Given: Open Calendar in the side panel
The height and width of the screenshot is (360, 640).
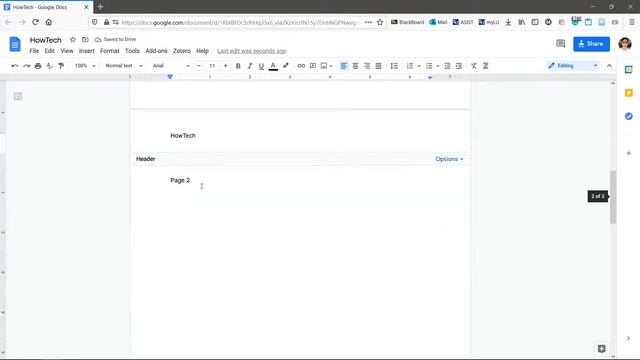Looking at the screenshot, I should point(629,70).
